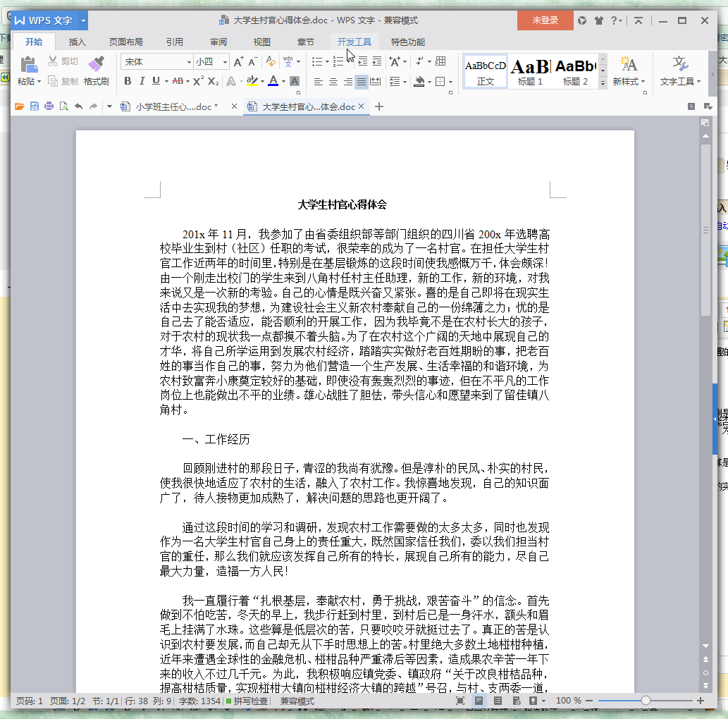Close the 大学生村官心...体会.doc tab
Viewport: 728px width, 719px height.
[362, 106]
